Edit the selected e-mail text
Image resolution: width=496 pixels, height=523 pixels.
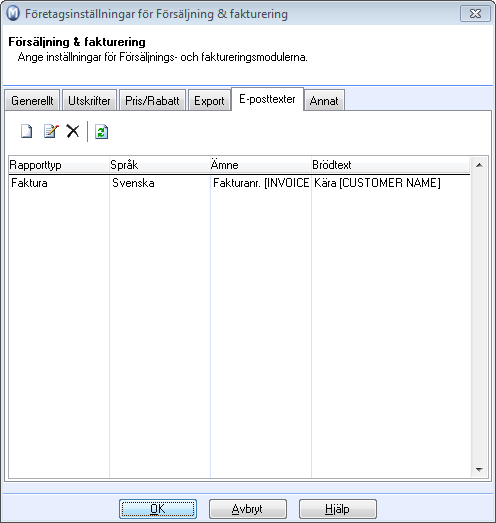tap(51, 131)
